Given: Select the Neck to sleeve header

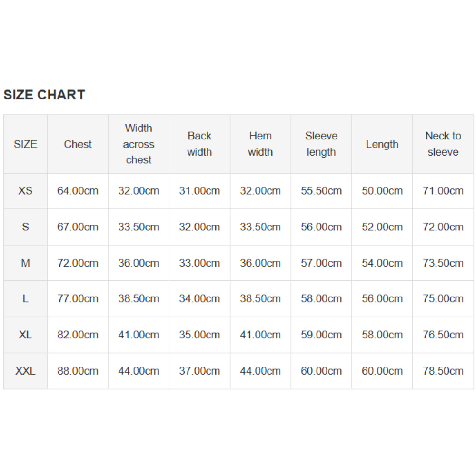Looking at the screenshot, I should pos(443,144).
